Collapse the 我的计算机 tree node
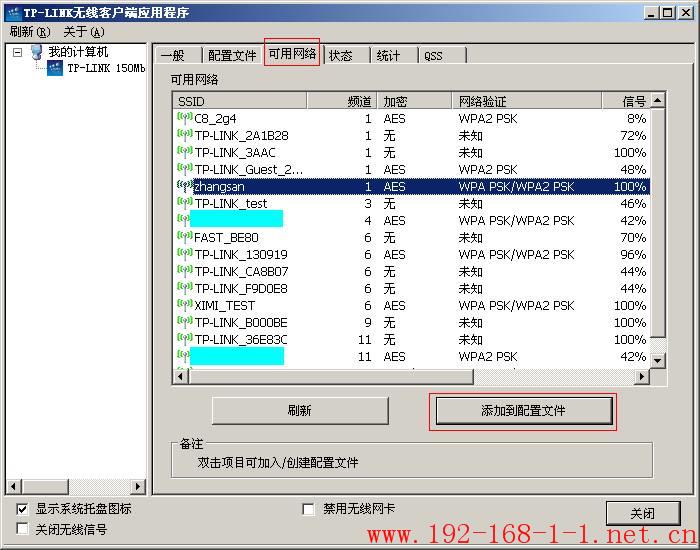700x550 pixels. 17,53
